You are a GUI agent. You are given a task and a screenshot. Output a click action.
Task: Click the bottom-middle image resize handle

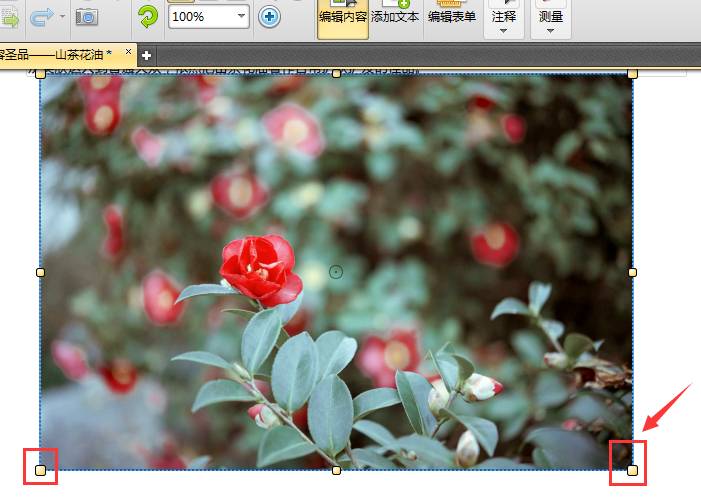tap(337, 470)
